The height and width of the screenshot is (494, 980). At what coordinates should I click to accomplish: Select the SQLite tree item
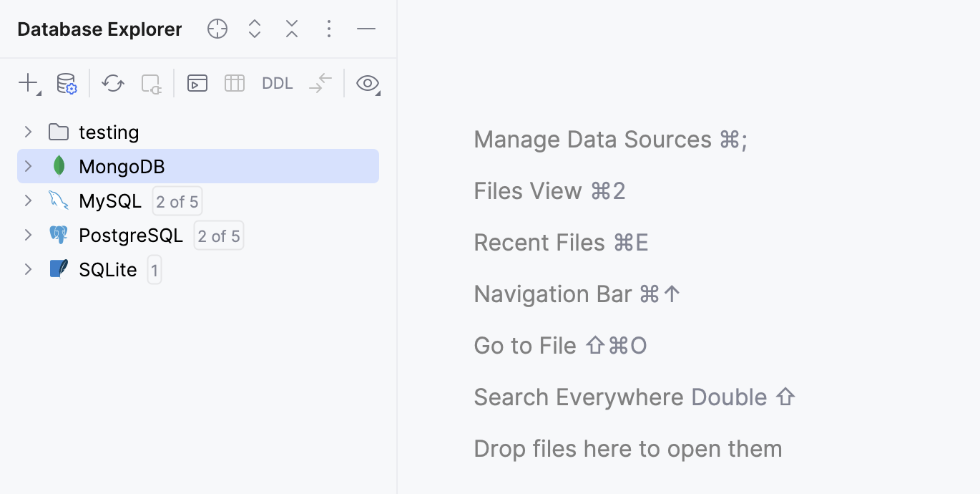point(109,269)
